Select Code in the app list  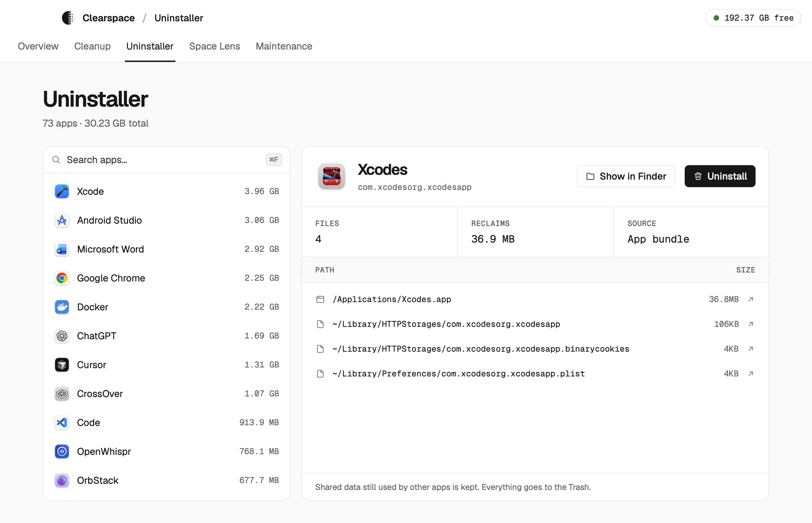(167, 423)
